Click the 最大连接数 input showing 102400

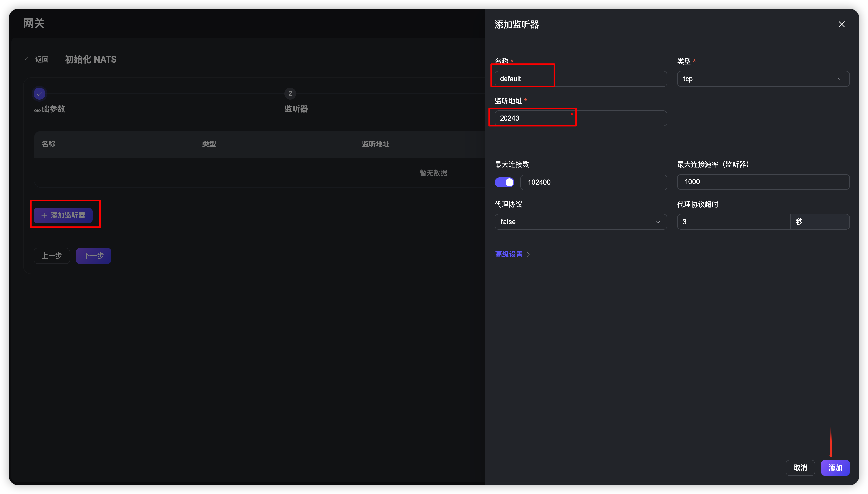click(x=594, y=182)
